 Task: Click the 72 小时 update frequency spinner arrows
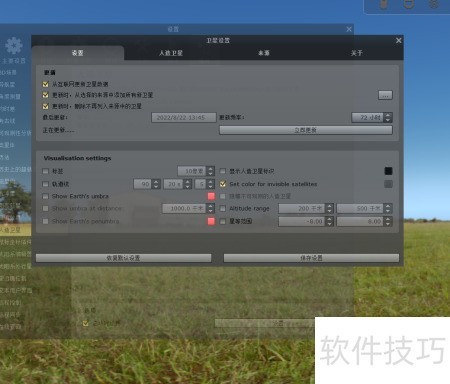(388, 117)
